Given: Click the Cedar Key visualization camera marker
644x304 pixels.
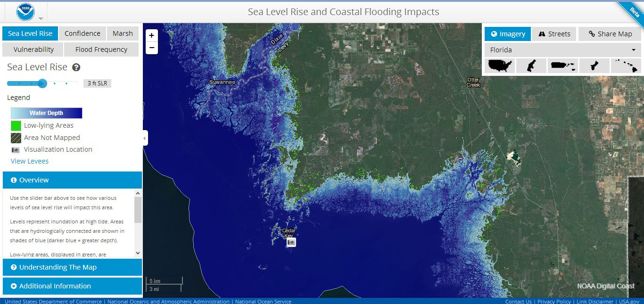Looking at the screenshot, I should [x=291, y=242].
